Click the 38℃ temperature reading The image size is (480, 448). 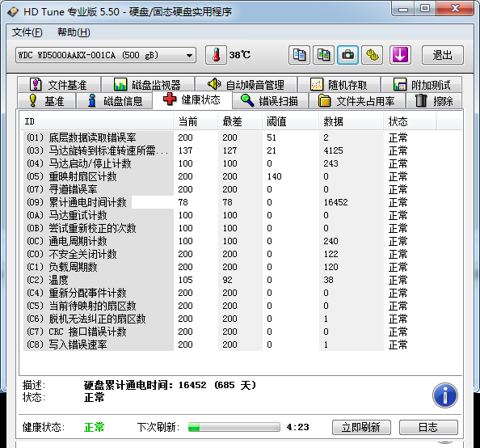(240, 55)
